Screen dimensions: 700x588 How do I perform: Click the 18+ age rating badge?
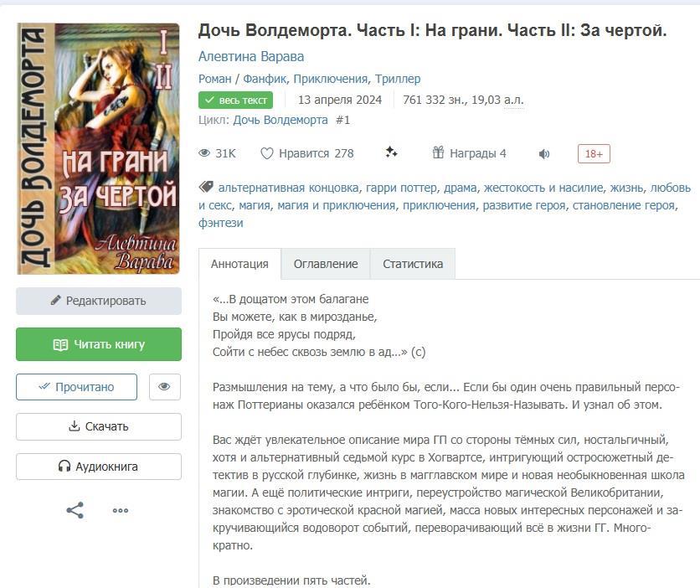594,153
